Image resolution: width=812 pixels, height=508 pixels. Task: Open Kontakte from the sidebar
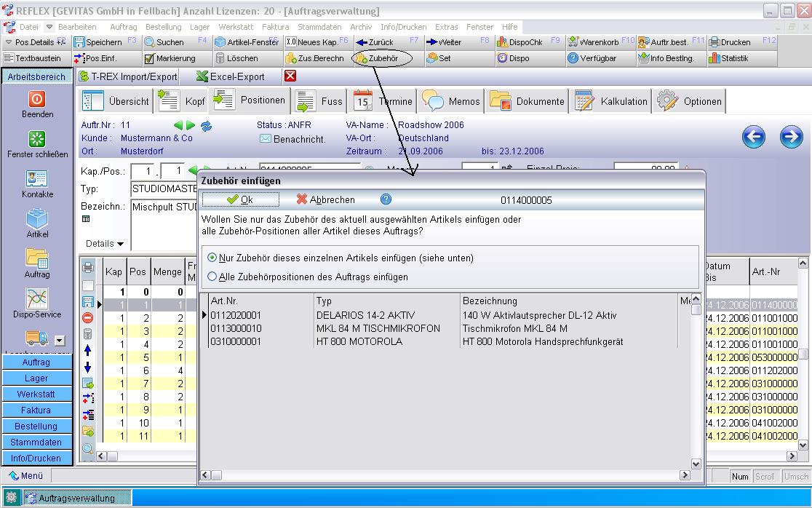coord(37,178)
